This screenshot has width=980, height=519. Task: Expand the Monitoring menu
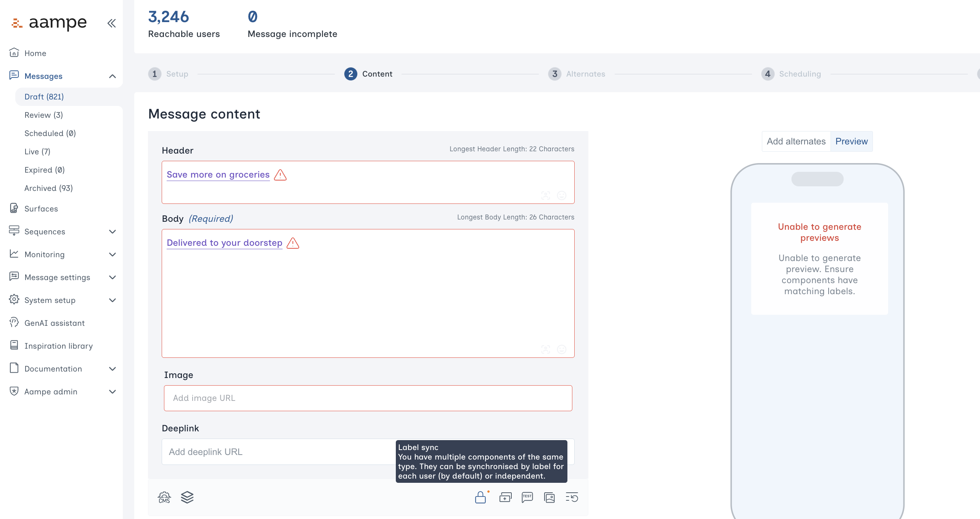coord(112,255)
